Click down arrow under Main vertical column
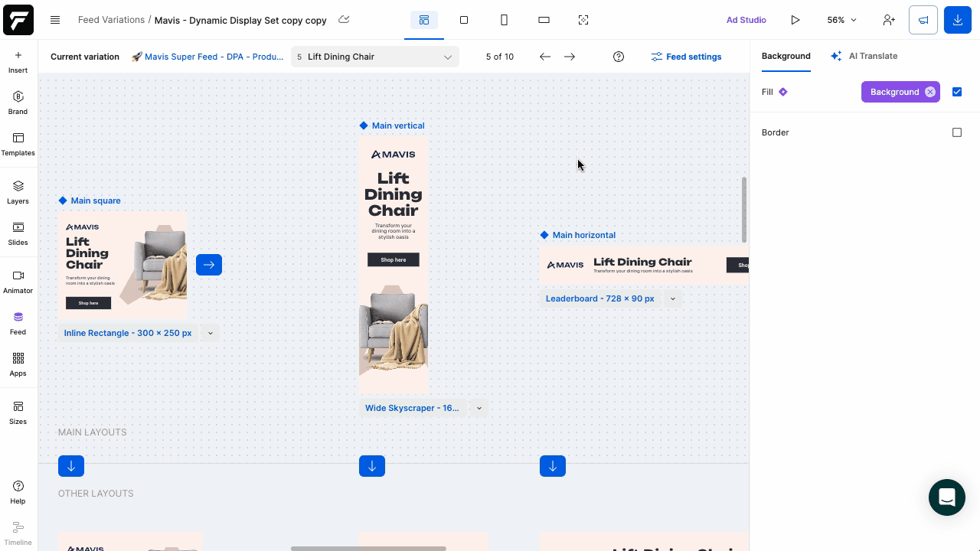Image resolution: width=980 pixels, height=551 pixels. [372, 466]
